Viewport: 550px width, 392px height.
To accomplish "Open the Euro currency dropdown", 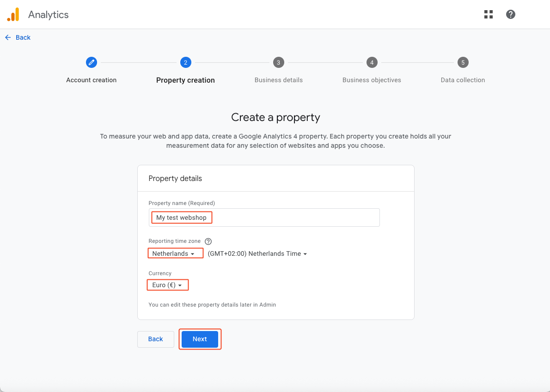I will [x=167, y=285].
